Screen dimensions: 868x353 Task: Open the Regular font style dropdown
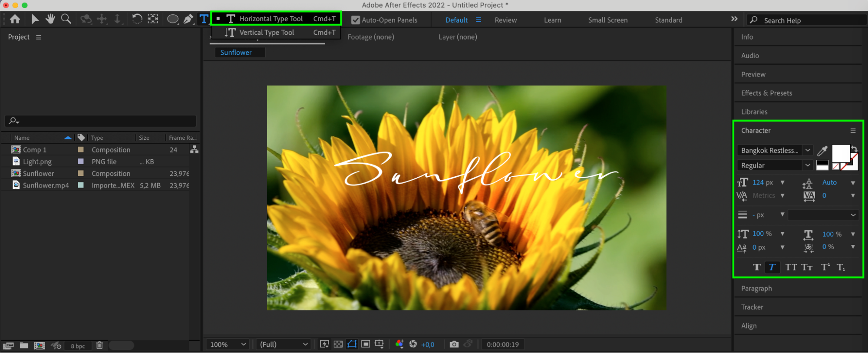(775, 165)
